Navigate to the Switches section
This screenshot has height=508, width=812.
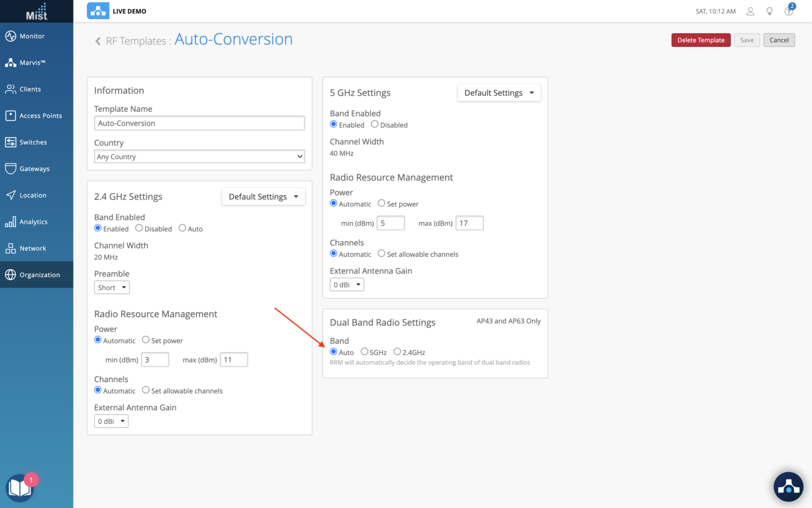pyautogui.click(x=33, y=142)
